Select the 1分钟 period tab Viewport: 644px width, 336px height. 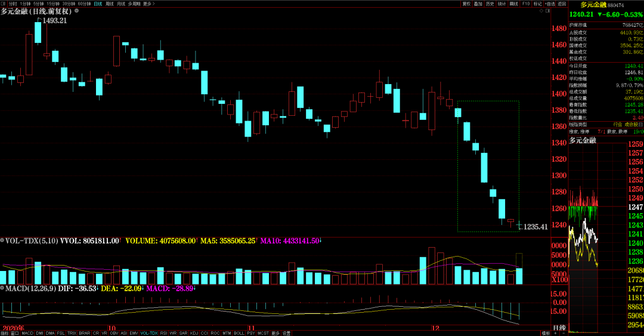[x=26, y=4]
